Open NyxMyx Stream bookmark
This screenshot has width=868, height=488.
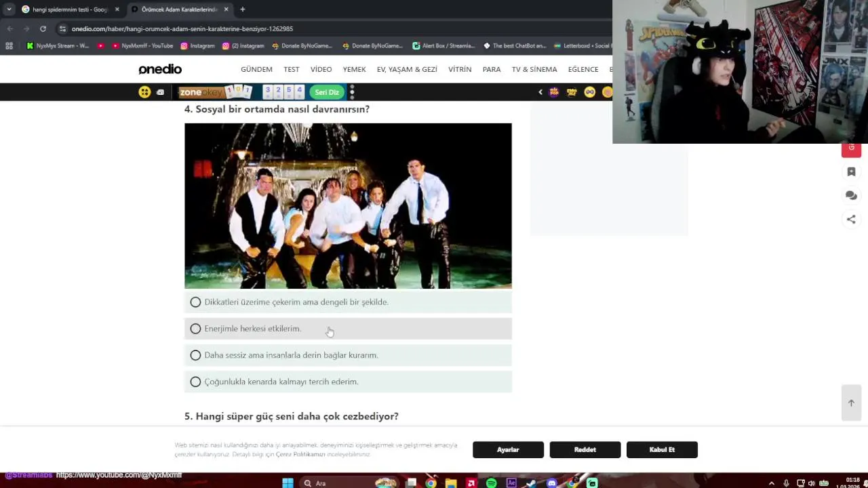point(58,45)
